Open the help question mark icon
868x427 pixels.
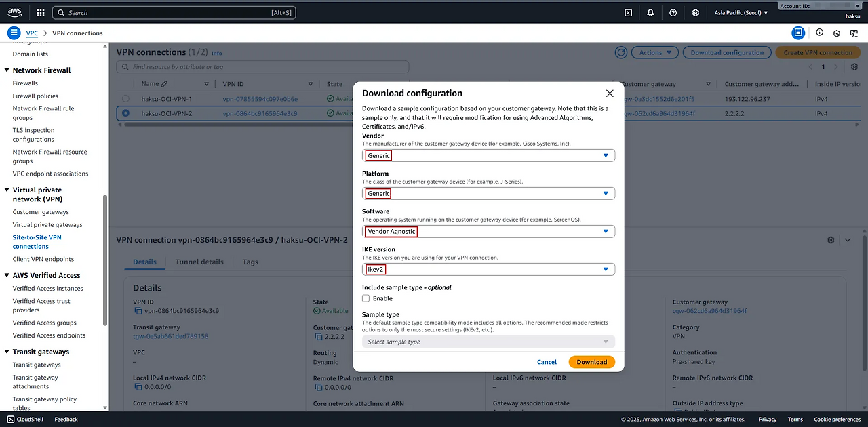(673, 12)
